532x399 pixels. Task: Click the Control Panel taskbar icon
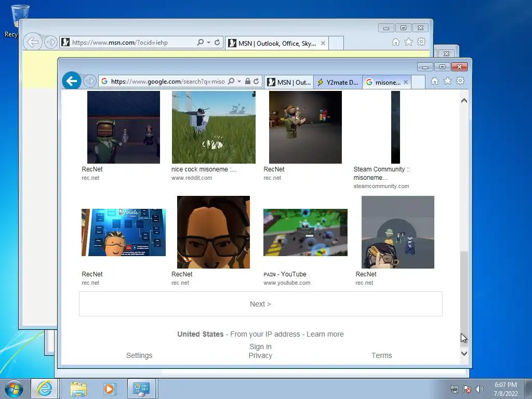pos(141,389)
